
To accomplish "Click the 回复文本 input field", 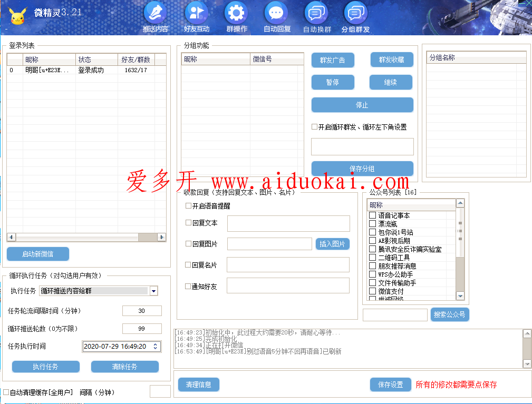I will [288, 224].
